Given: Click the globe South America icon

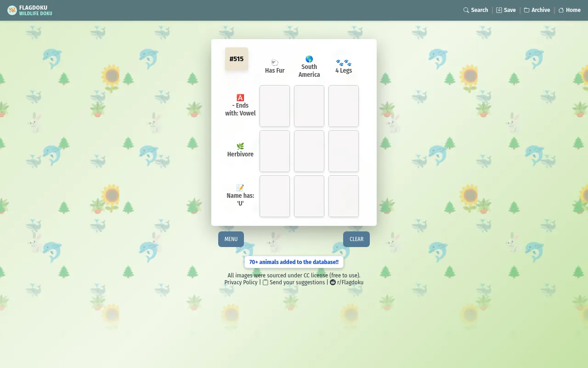Looking at the screenshot, I should click(309, 59).
